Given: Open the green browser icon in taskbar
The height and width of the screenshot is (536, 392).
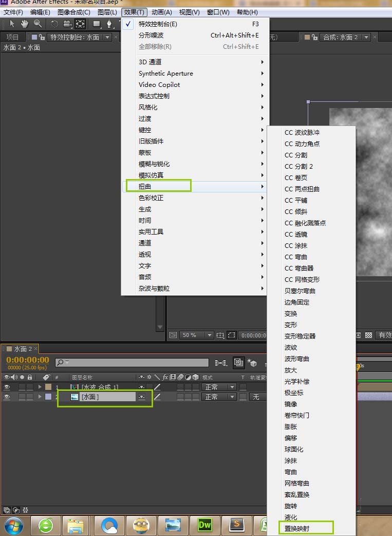Looking at the screenshot, I should pos(46,525).
